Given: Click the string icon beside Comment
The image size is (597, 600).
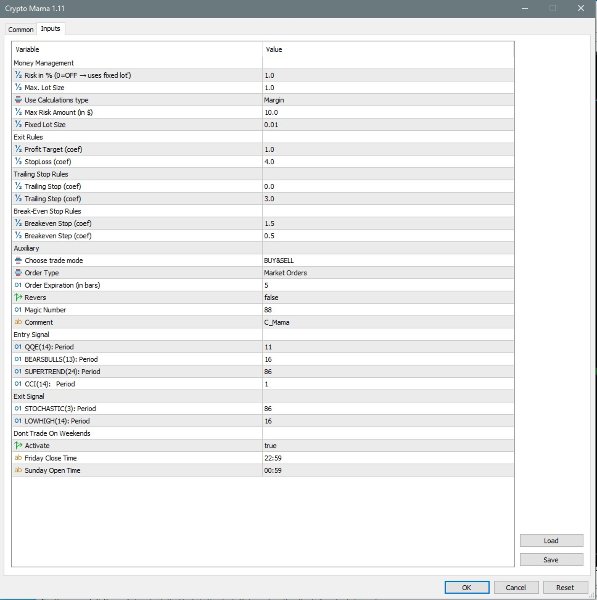Looking at the screenshot, I should point(18,322).
